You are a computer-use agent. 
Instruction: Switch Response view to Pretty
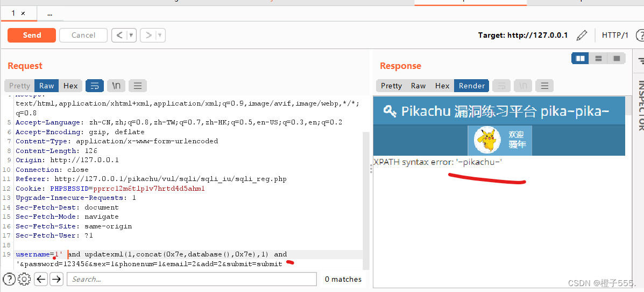[x=391, y=86]
